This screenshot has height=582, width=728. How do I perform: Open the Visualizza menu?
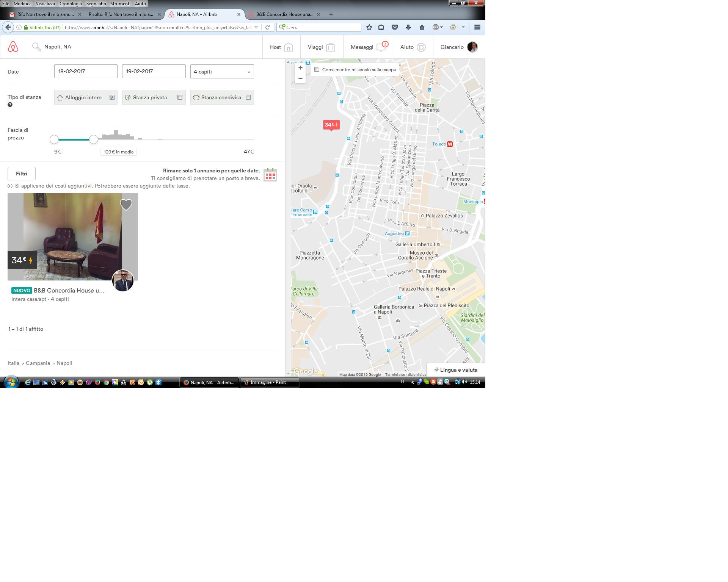(45, 3)
